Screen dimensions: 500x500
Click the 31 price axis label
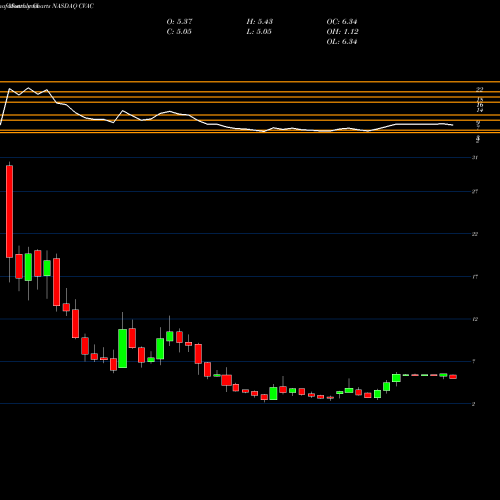click(475, 157)
